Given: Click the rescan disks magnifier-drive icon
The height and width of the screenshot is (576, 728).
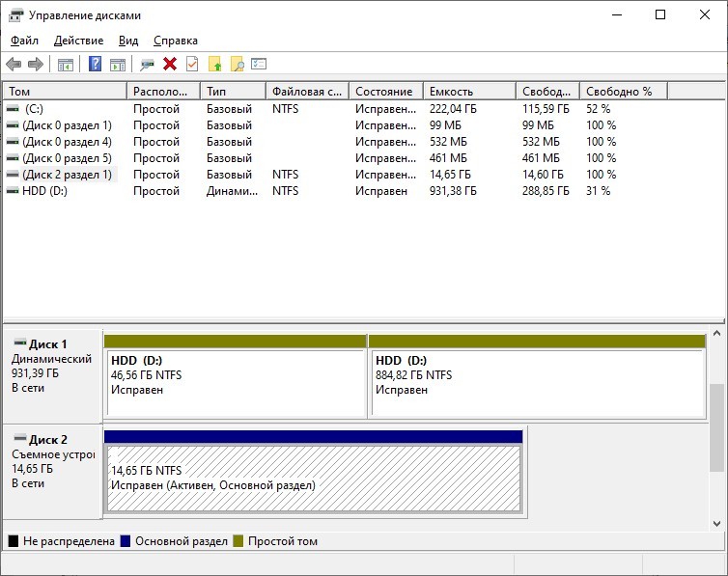Looking at the screenshot, I should coord(147,64).
